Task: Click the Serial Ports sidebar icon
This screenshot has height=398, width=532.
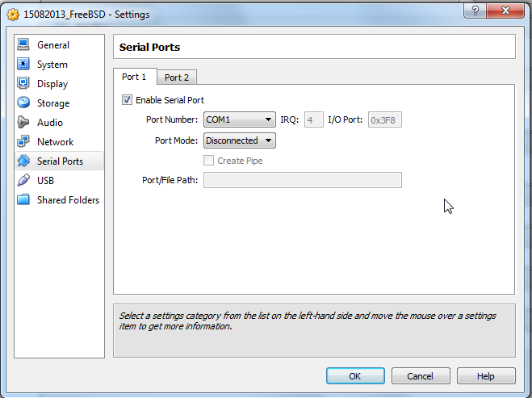Action: [23, 161]
